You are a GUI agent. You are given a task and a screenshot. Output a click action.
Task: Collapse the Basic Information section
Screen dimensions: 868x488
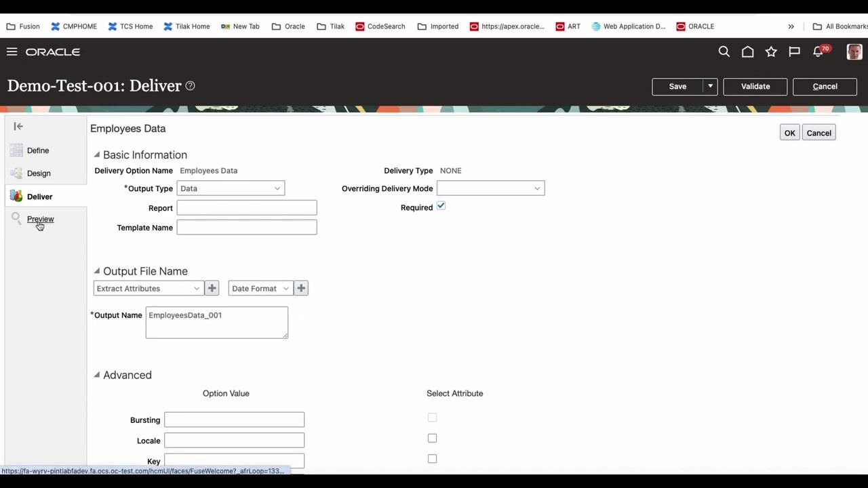(97, 155)
